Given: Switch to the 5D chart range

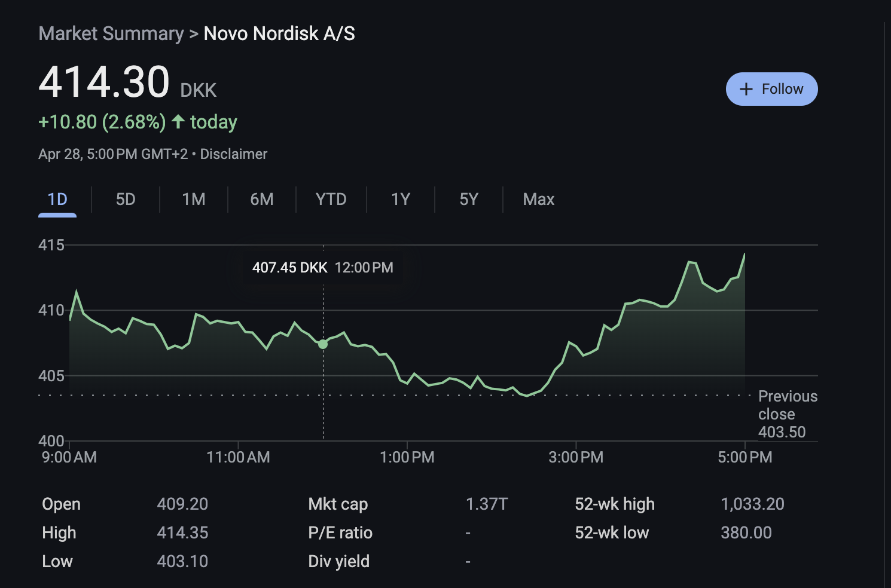Looking at the screenshot, I should click(x=126, y=199).
